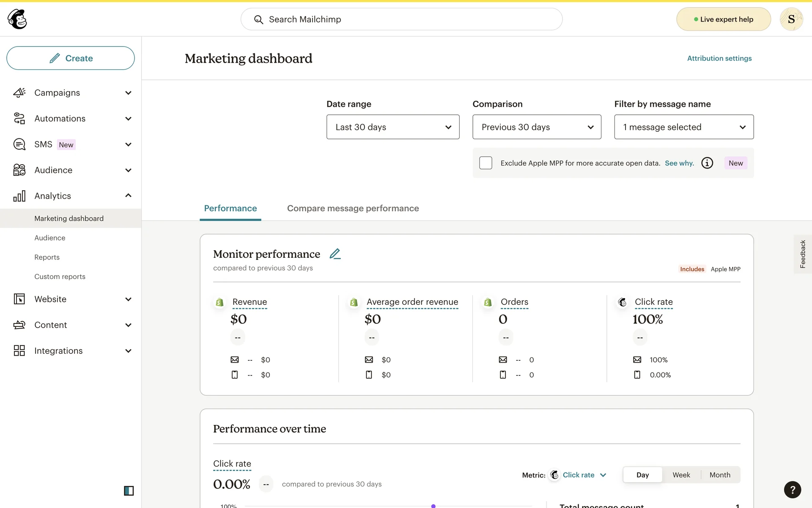The image size is (812, 508).
Task: Click the Create button
Action: coord(71,58)
